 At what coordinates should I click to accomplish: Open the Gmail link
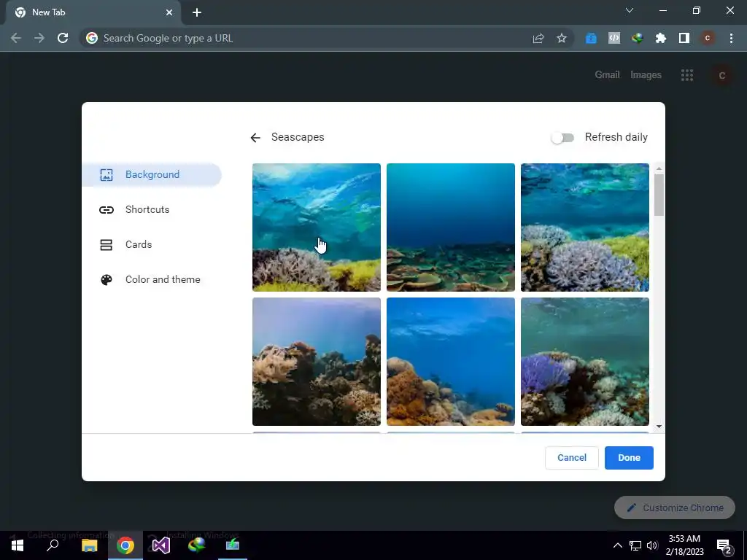607,75
